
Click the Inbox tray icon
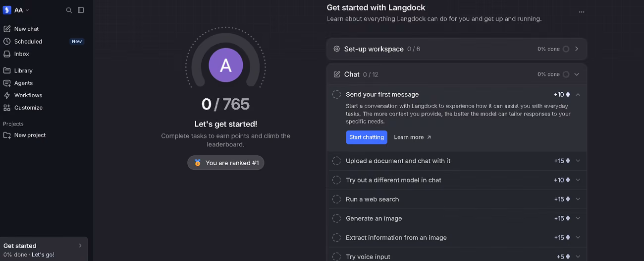7,54
